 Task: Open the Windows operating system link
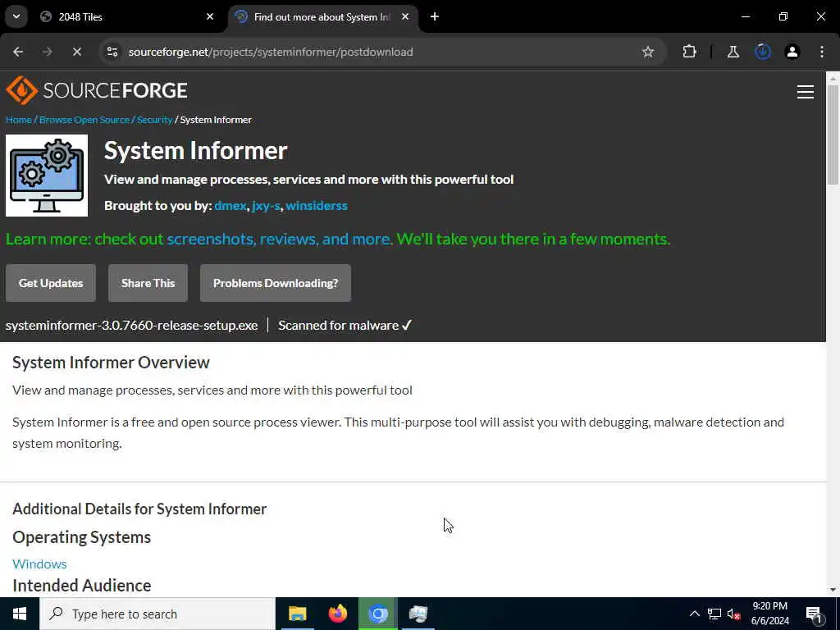tap(39, 564)
